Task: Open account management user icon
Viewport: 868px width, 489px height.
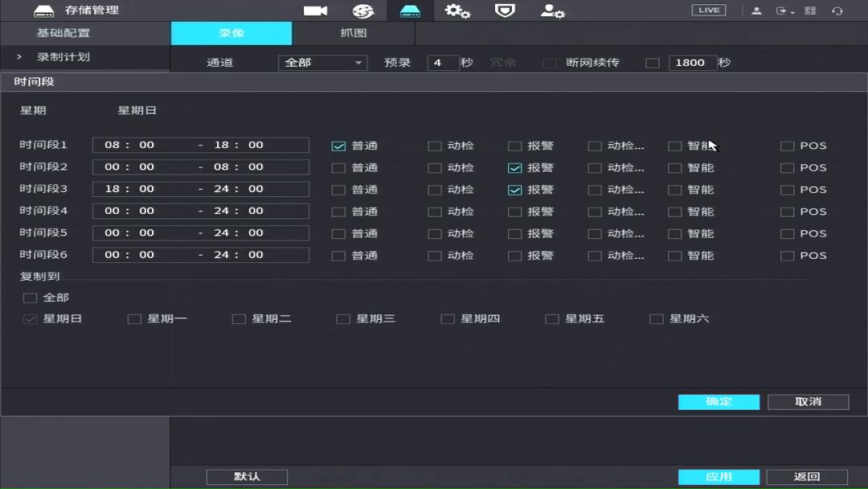Action: click(x=552, y=10)
